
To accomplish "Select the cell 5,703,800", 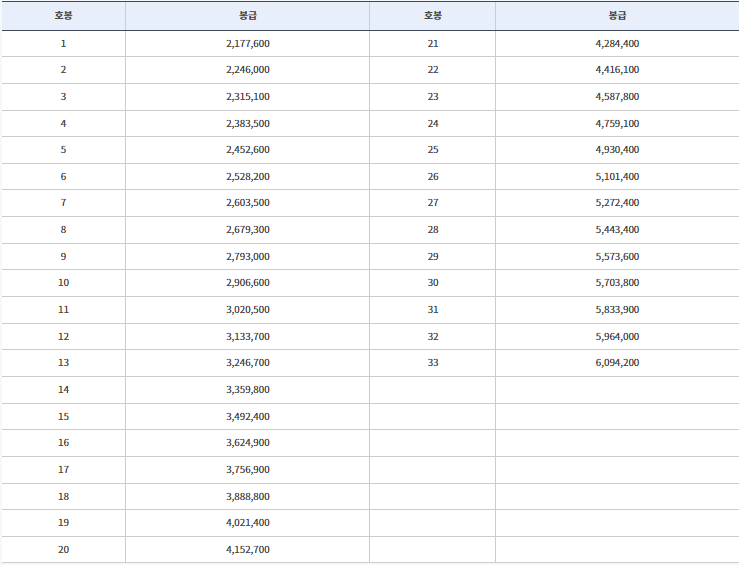I will (617, 283).
